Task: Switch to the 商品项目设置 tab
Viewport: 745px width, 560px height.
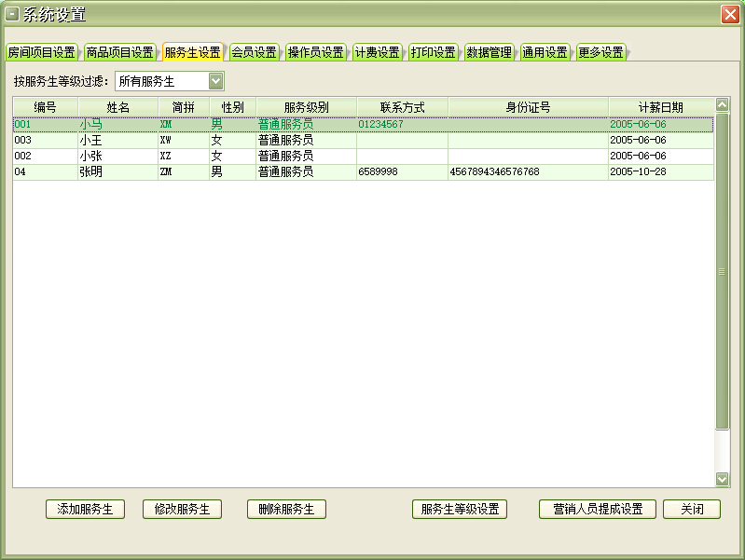Action: (x=119, y=52)
